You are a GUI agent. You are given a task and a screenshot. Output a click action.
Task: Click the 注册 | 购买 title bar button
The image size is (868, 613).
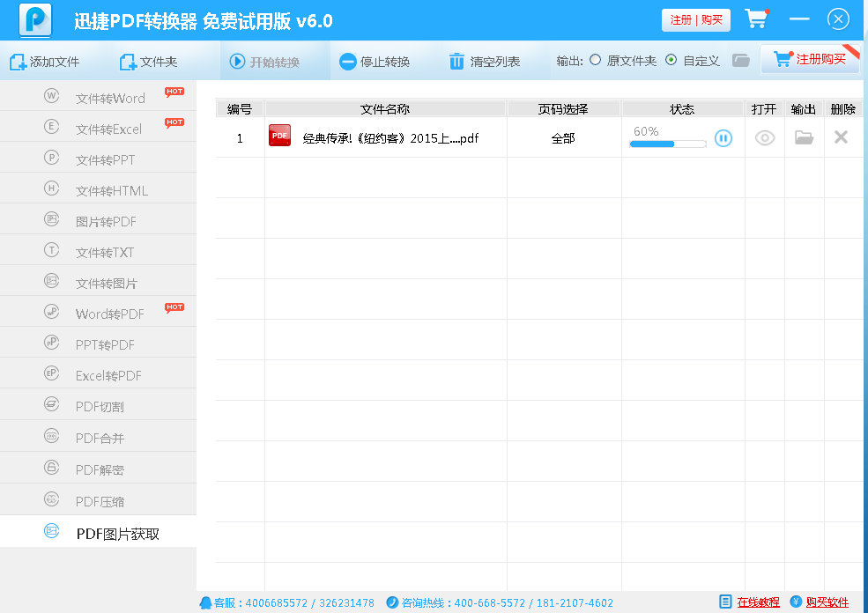[696, 20]
